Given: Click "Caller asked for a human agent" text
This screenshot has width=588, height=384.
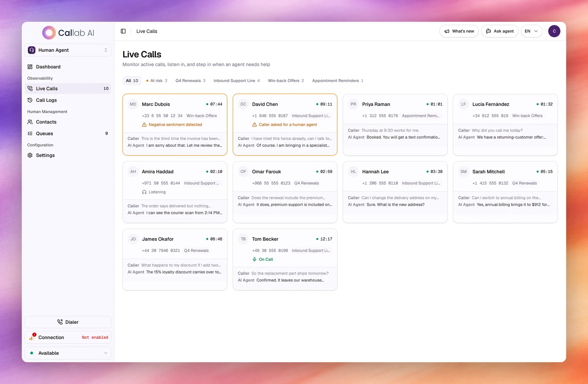Looking at the screenshot, I should click(288, 125).
